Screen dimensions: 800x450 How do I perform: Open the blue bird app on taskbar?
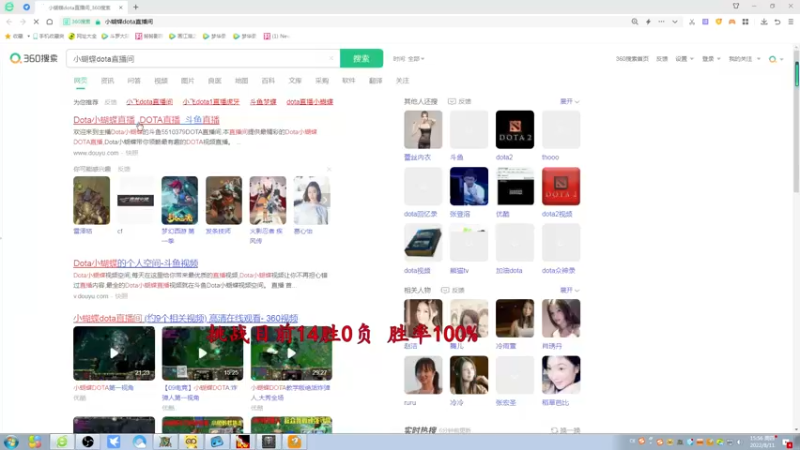coord(113,441)
